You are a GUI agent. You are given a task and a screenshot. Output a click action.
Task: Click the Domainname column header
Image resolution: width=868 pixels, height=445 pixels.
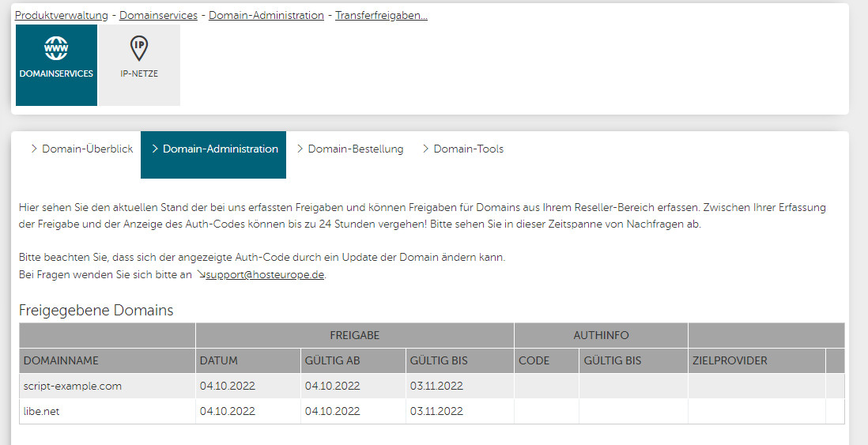(61, 360)
